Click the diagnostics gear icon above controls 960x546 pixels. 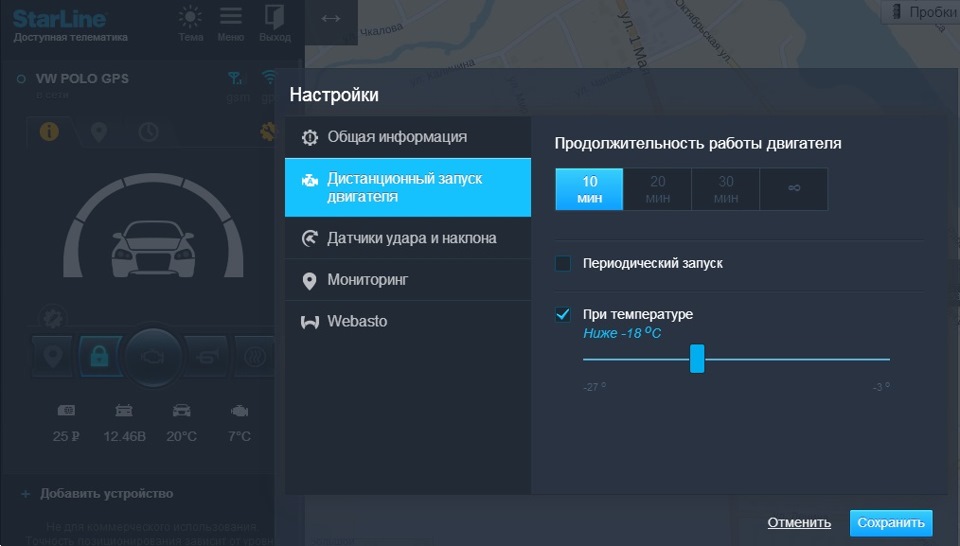coord(53,317)
